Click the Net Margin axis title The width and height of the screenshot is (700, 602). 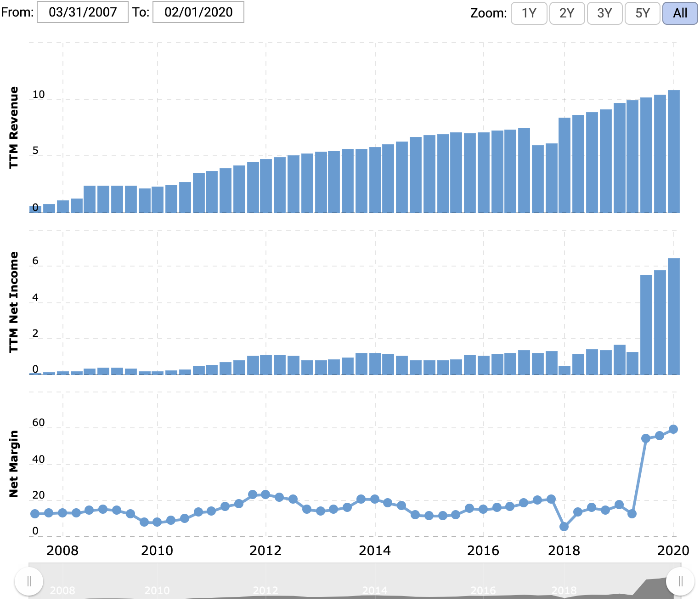pyautogui.click(x=14, y=464)
